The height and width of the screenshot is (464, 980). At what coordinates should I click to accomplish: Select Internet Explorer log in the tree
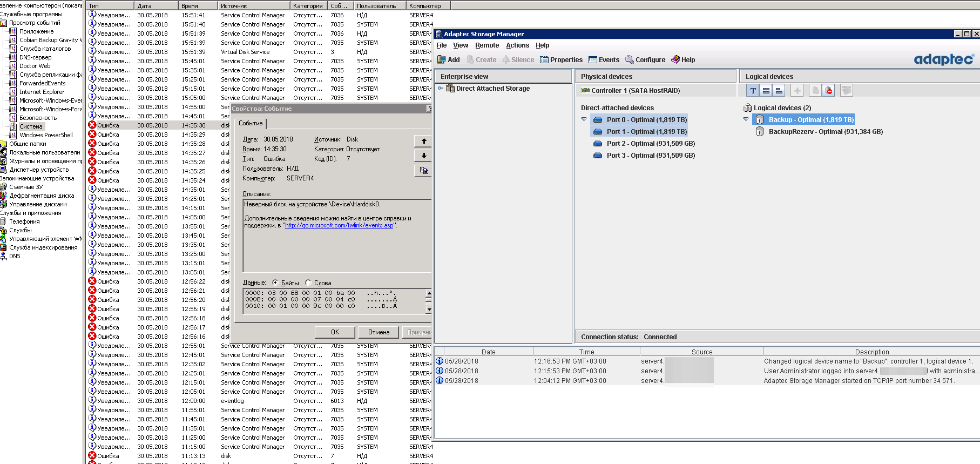pyautogui.click(x=42, y=92)
